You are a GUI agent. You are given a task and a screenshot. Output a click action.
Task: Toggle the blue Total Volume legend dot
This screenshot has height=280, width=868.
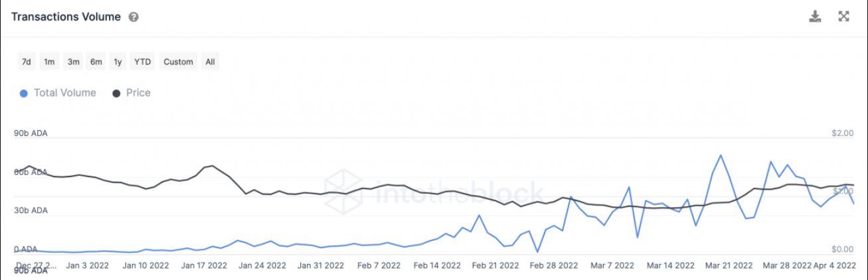point(24,94)
